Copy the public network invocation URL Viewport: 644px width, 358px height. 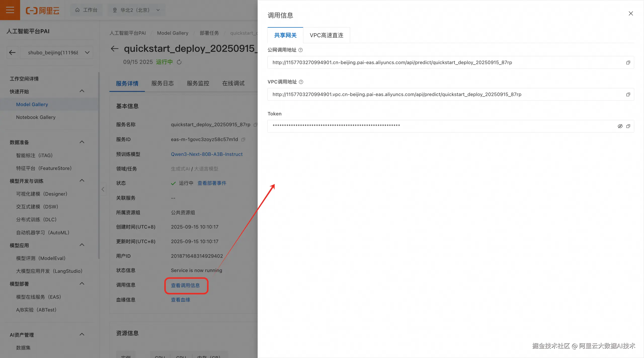pos(628,63)
